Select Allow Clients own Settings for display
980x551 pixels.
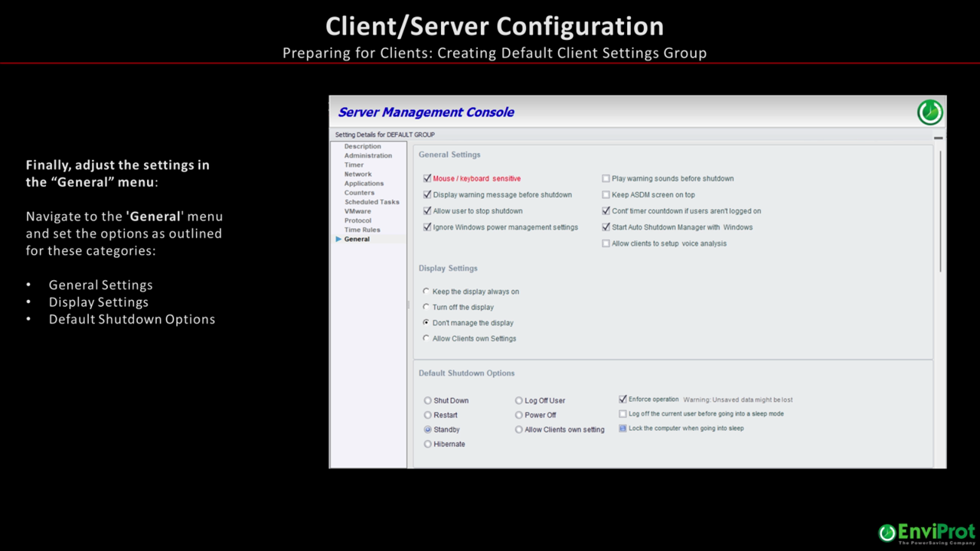point(426,338)
